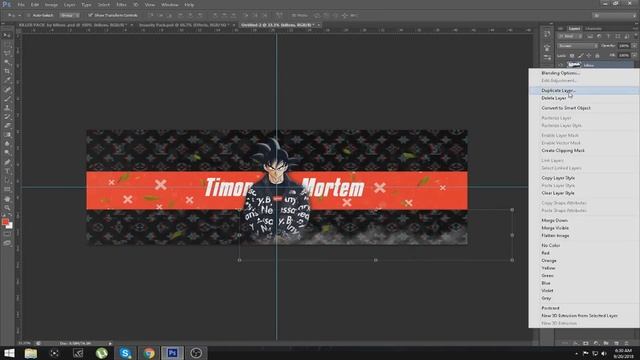Click the selected layer thumbnail
This screenshot has width=640, height=360.
pos(574,64)
